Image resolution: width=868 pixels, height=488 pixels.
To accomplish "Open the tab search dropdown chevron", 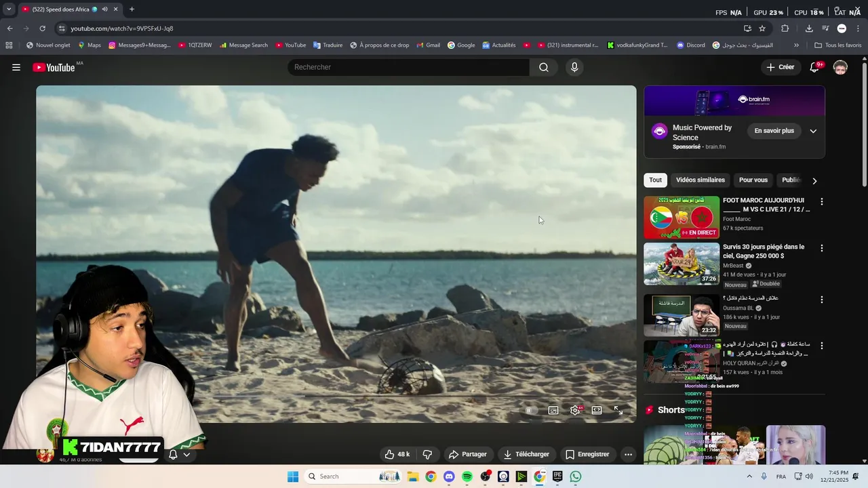I will [x=9, y=9].
